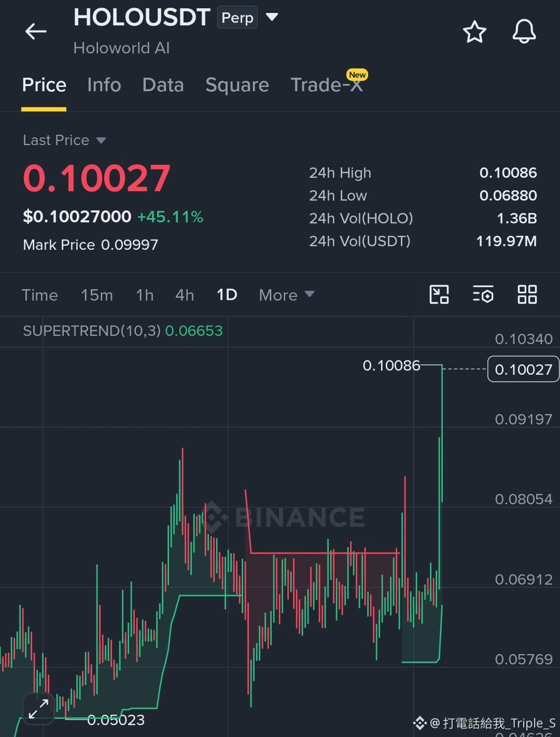Tap the $0.10027000 fiat price
The height and width of the screenshot is (737, 560).
pyautogui.click(x=77, y=217)
